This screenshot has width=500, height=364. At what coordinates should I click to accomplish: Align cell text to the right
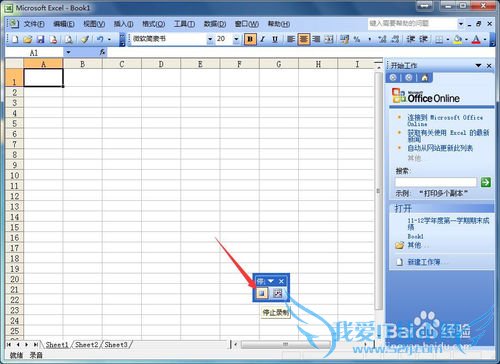point(316,39)
